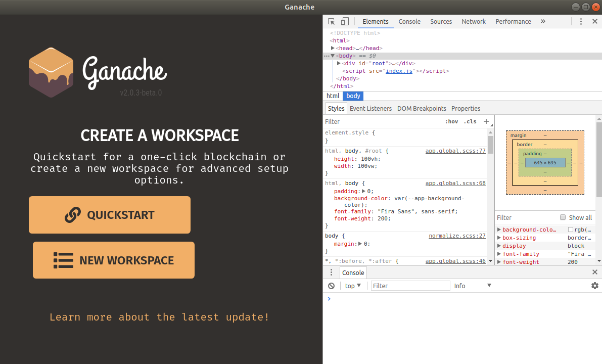This screenshot has width=602, height=364.
Task: Open the Sources tab
Action: coord(441,22)
